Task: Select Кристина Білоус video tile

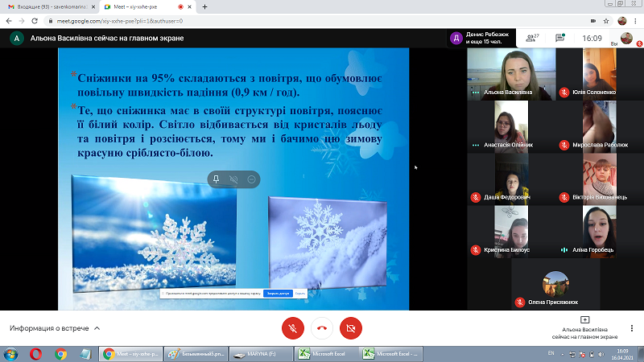Action: [511, 232]
